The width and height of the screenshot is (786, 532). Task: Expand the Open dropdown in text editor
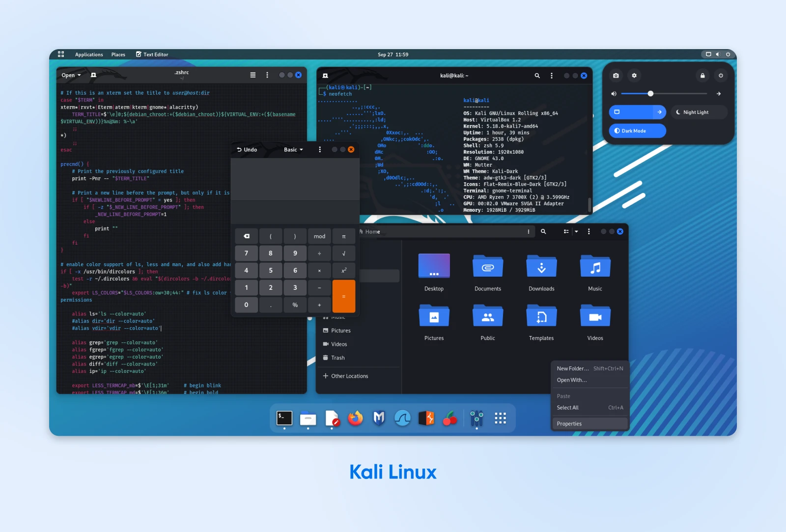pyautogui.click(x=71, y=75)
